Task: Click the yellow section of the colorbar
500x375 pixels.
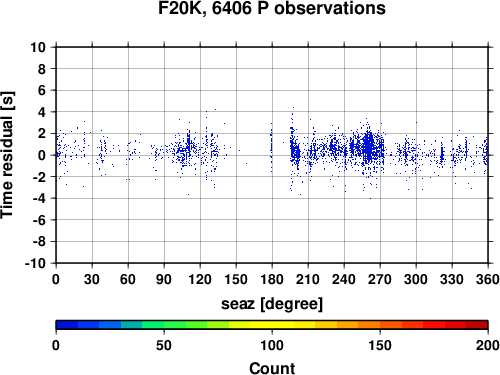Action: coord(272,325)
